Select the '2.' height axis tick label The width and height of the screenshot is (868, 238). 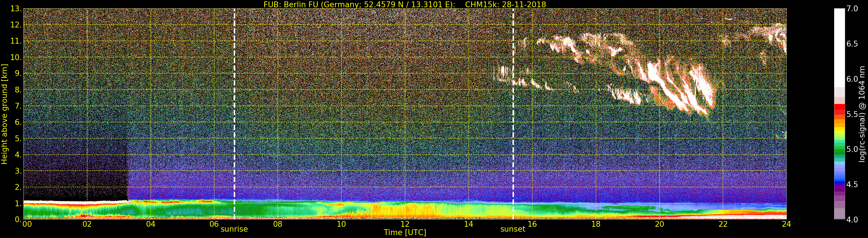click(18, 187)
